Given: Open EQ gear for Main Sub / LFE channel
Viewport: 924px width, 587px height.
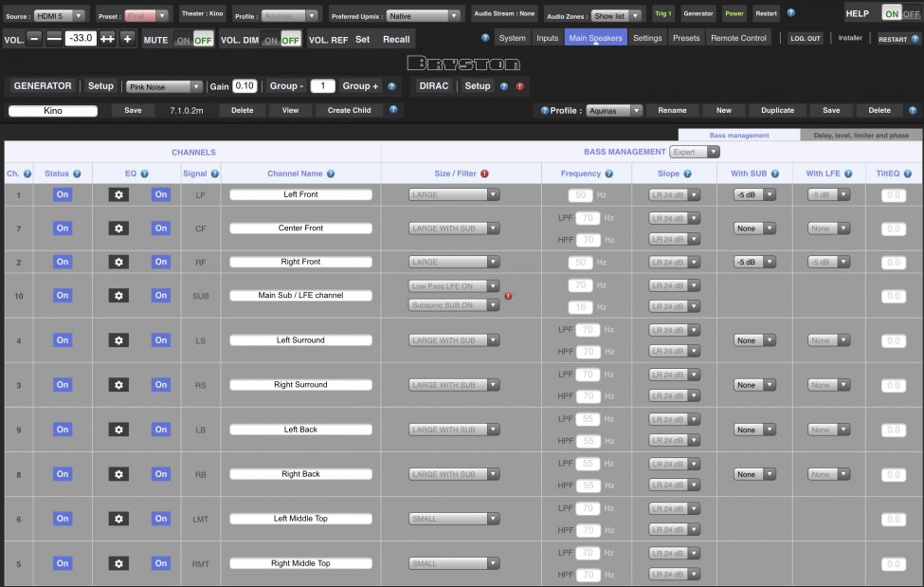Looking at the screenshot, I should [118, 296].
